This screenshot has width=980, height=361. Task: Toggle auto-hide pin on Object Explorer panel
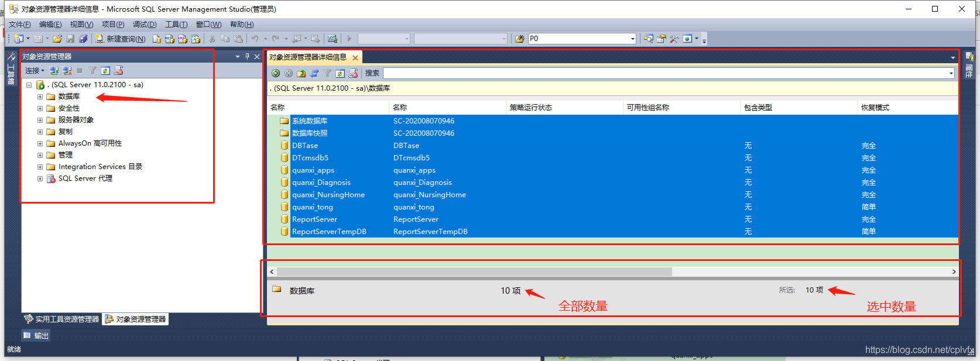coord(247,56)
